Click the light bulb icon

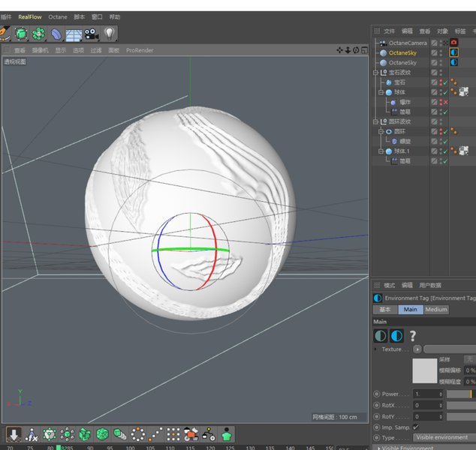(x=110, y=34)
